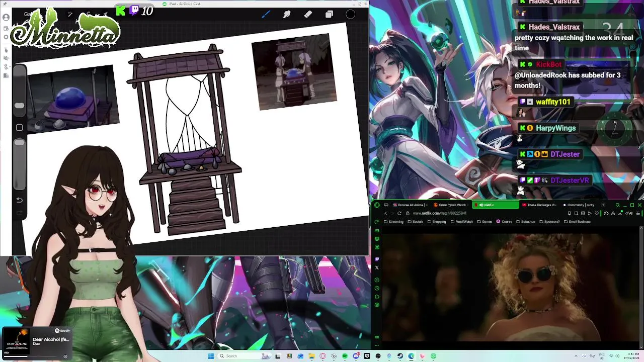The image size is (644, 362).
Task: Open the Procreate layers panel
Action: tap(329, 14)
